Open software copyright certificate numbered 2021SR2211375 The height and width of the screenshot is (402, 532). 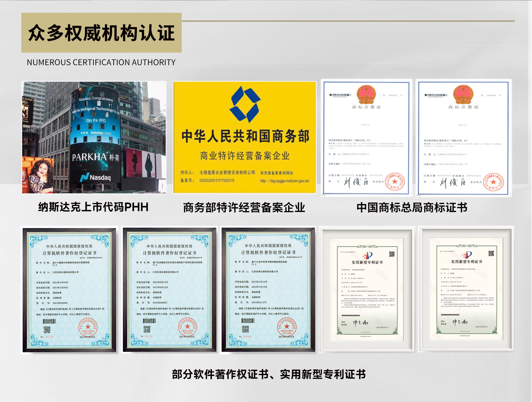(268, 290)
